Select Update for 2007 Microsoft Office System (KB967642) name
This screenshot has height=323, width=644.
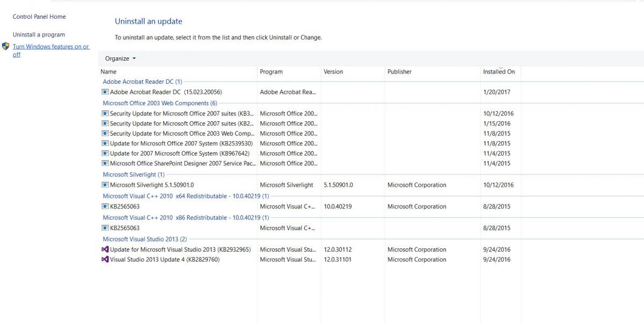tap(180, 153)
